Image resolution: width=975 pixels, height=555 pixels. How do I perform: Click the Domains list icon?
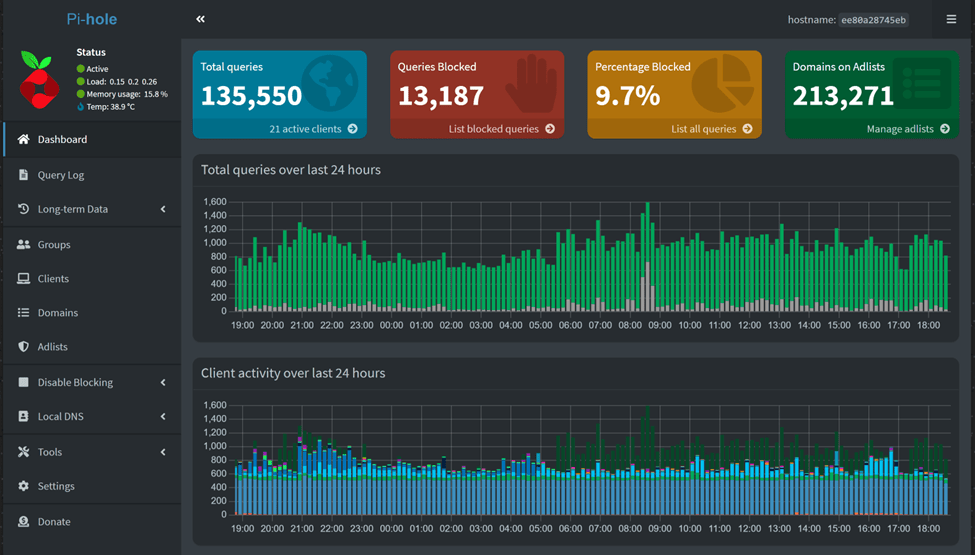pyautogui.click(x=24, y=313)
